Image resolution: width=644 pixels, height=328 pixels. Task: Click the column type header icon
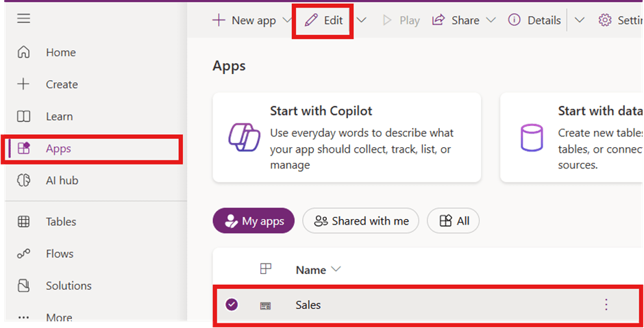[266, 270]
